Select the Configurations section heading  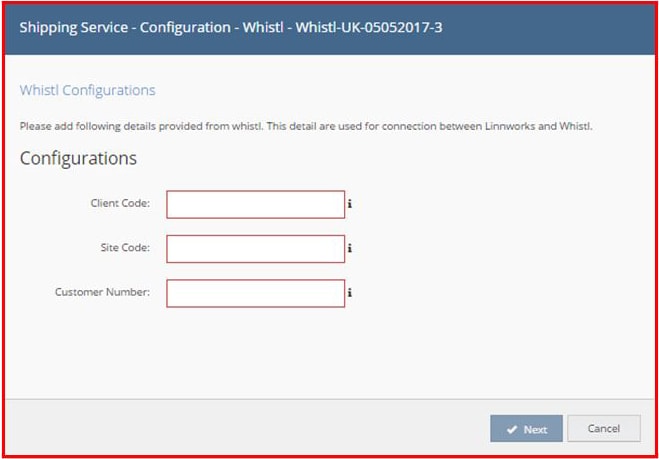(78, 159)
